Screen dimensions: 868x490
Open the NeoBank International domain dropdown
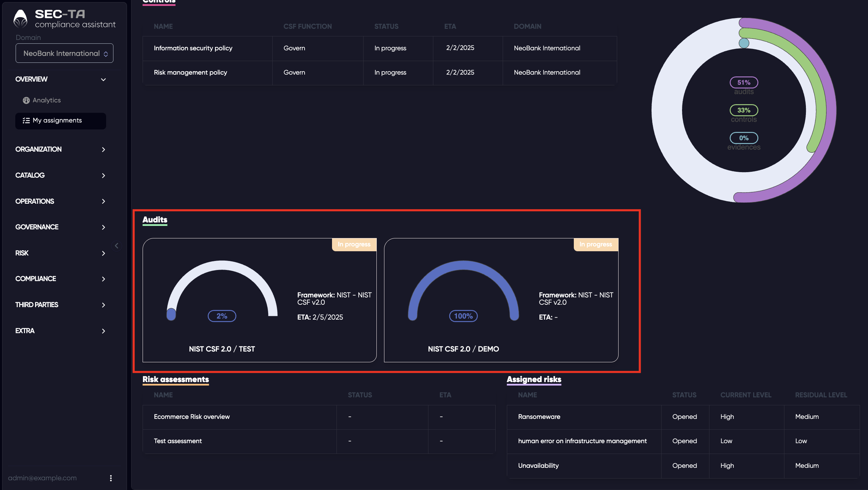click(x=65, y=53)
